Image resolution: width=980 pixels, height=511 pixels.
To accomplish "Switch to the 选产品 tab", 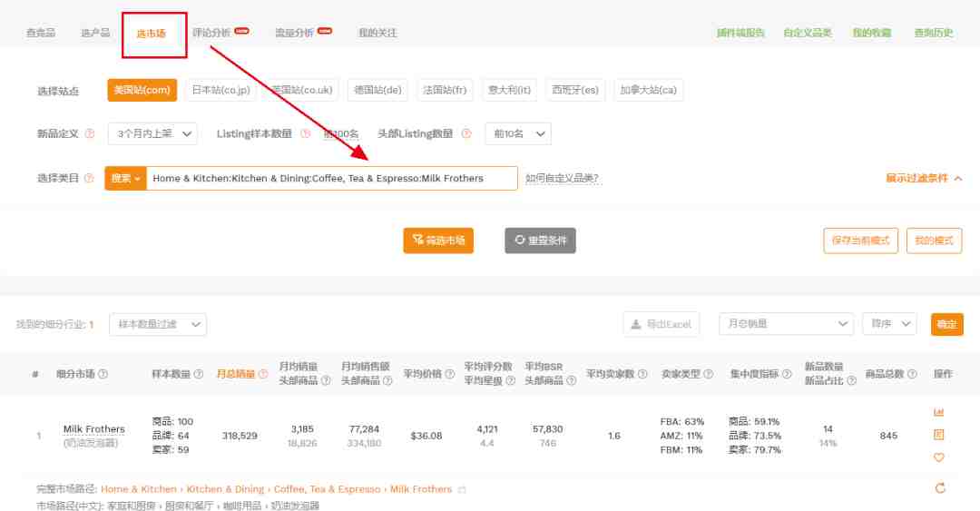I will point(95,33).
